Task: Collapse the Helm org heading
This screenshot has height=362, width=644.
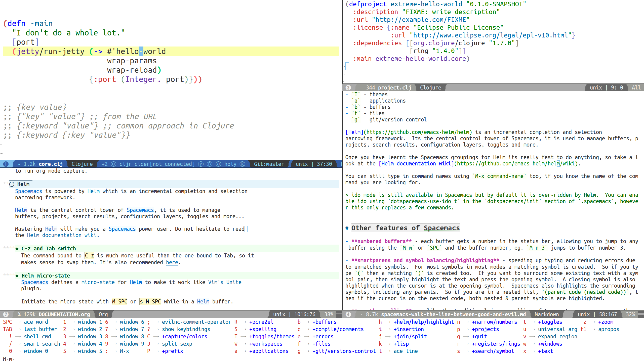Action: [x=23, y=184]
